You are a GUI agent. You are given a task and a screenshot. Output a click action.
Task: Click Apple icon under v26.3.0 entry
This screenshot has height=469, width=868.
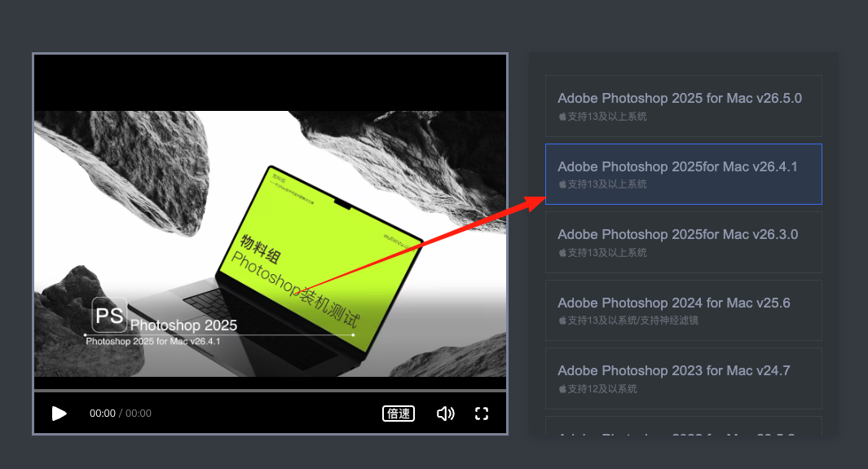(562, 253)
